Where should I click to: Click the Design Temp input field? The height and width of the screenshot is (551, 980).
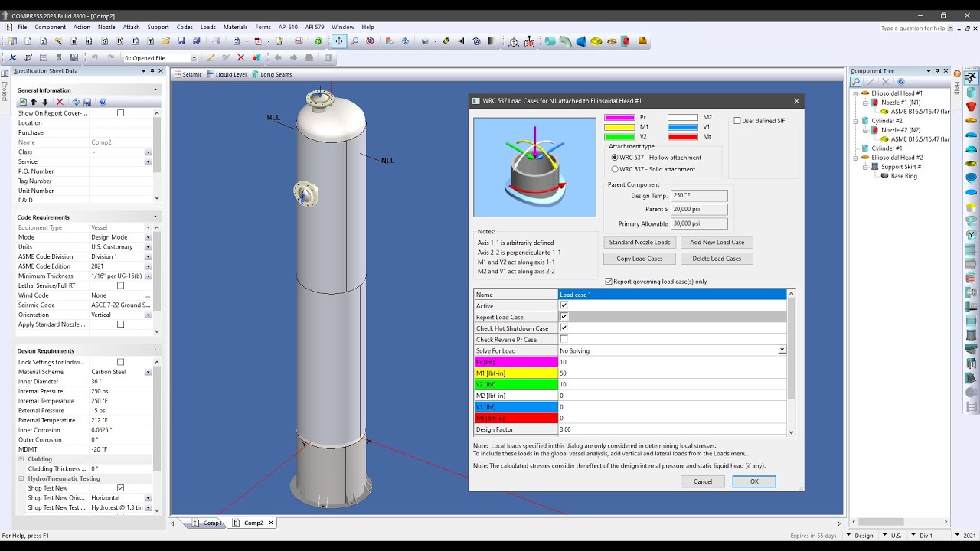pyautogui.click(x=698, y=196)
